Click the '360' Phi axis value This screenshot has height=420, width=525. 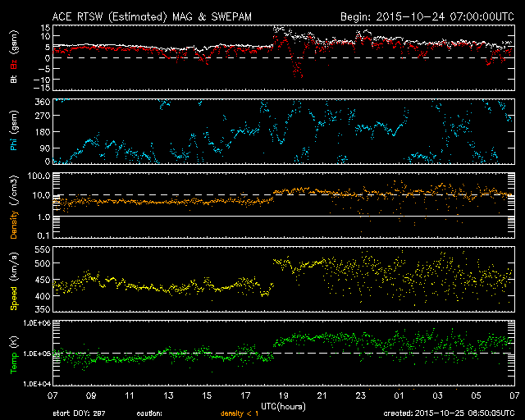(43, 102)
